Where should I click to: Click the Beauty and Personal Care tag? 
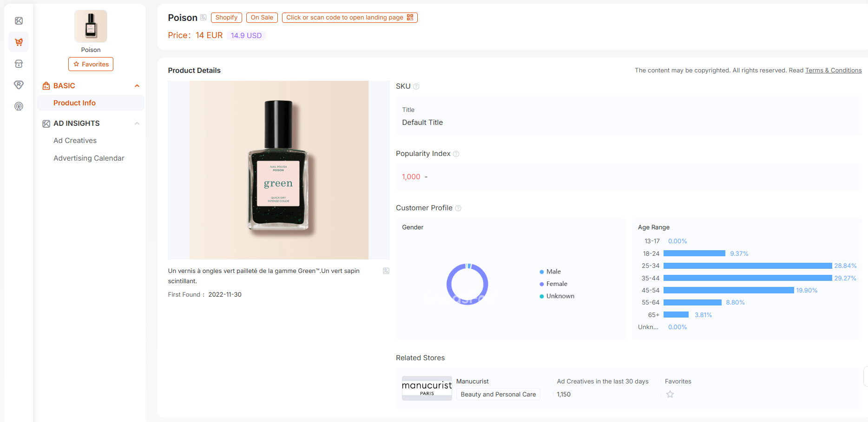click(498, 395)
